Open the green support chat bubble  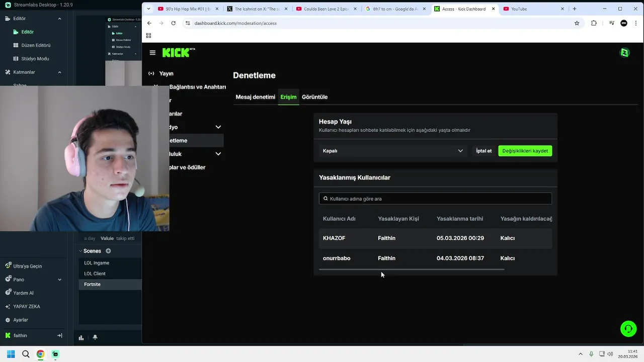(628, 329)
